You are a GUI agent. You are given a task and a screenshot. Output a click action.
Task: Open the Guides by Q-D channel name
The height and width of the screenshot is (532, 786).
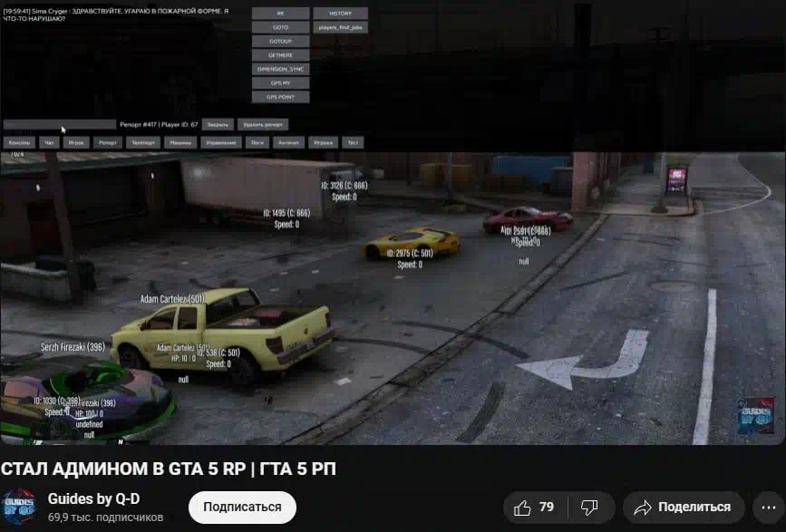point(93,499)
